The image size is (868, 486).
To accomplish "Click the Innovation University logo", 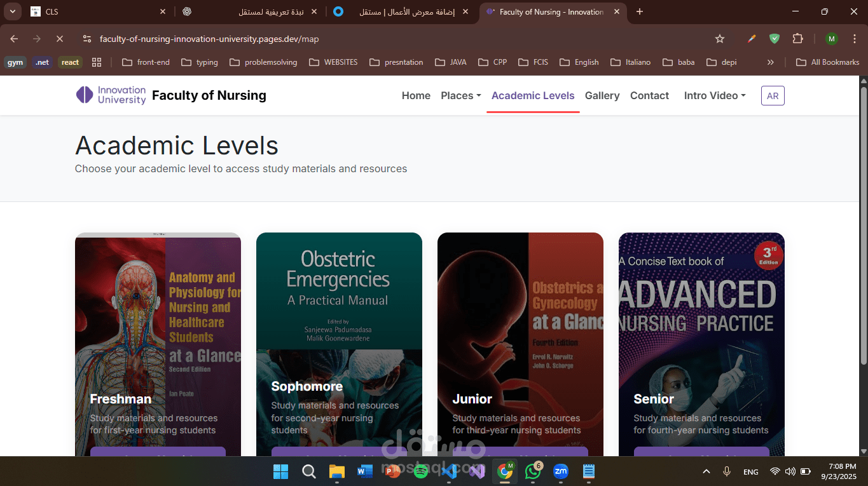I will 111,95.
